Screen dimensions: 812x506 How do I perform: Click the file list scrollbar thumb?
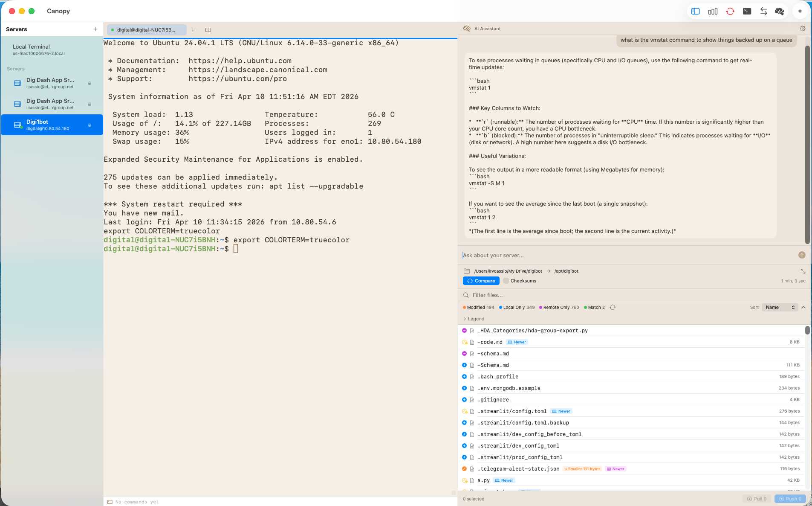(807, 330)
